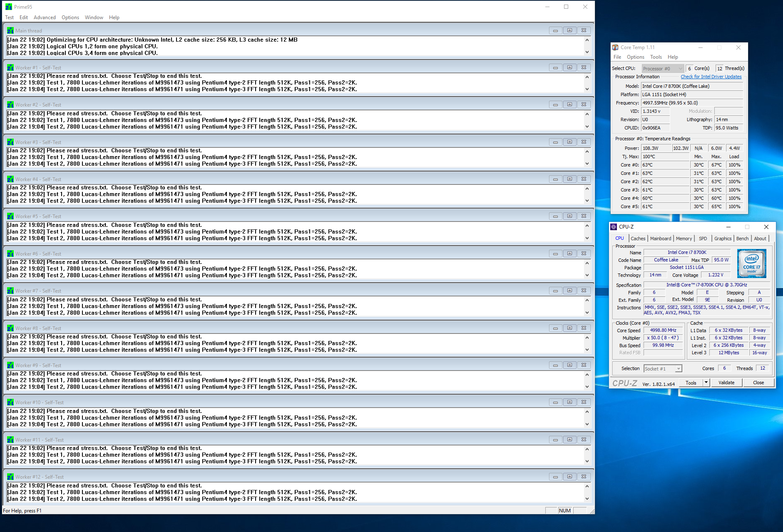The width and height of the screenshot is (783, 532).
Task: Maximize the Worker #7 child window
Action: pyautogui.click(x=569, y=291)
